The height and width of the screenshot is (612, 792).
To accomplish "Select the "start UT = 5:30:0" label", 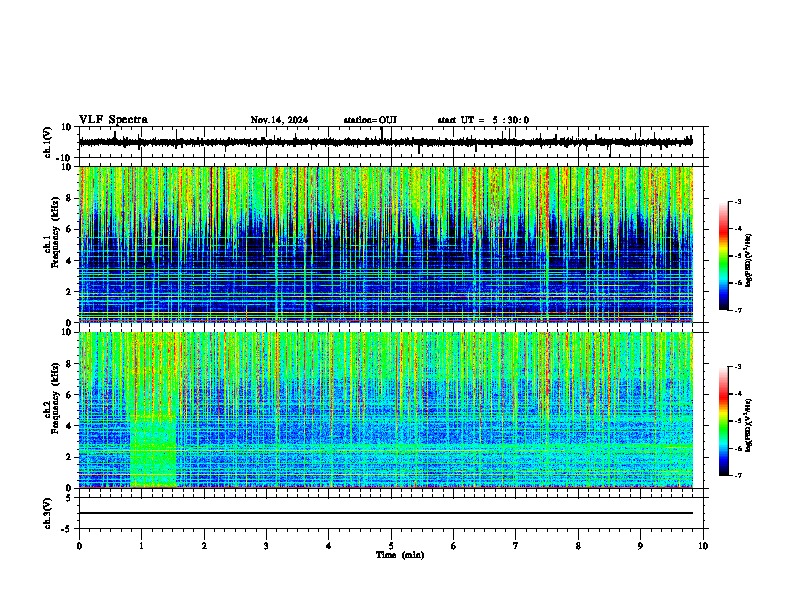I will [x=483, y=120].
